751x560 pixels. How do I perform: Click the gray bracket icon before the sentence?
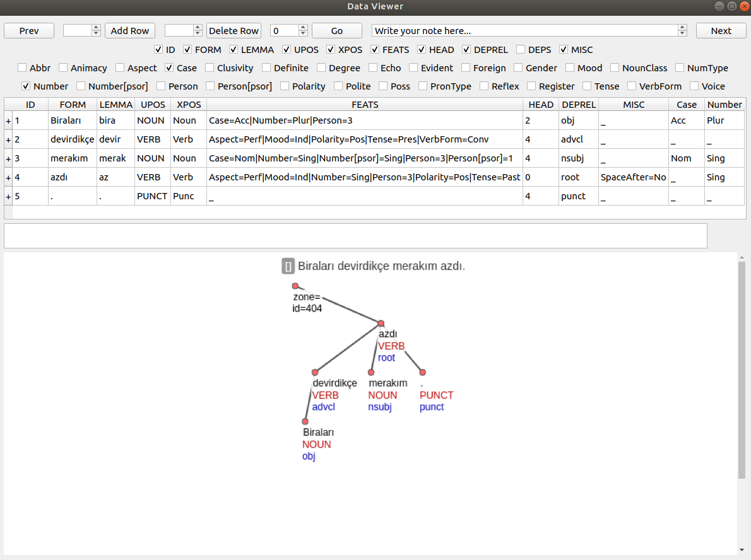(x=288, y=266)
